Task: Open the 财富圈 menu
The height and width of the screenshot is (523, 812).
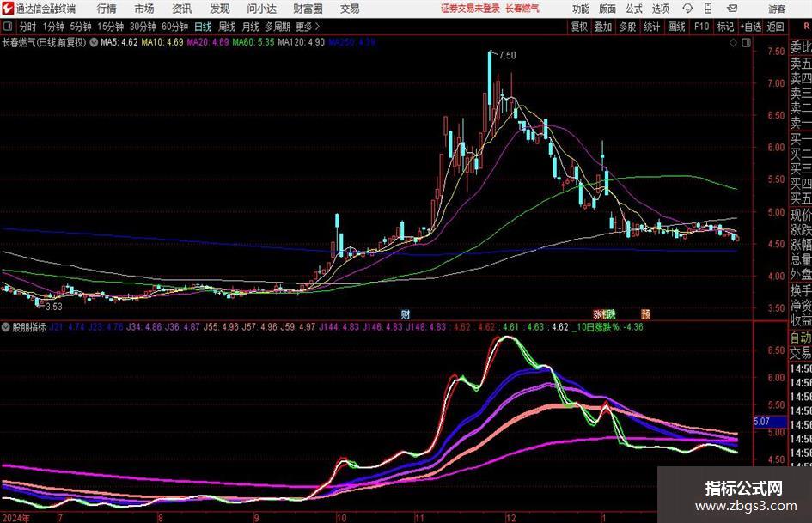Action: click(x=308, y=9)
